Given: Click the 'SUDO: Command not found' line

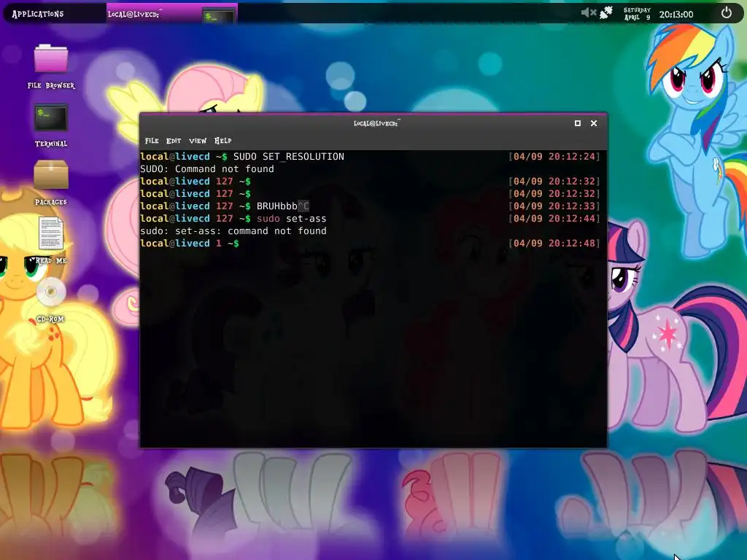Looking at the screenshot, I should (207, 169).
